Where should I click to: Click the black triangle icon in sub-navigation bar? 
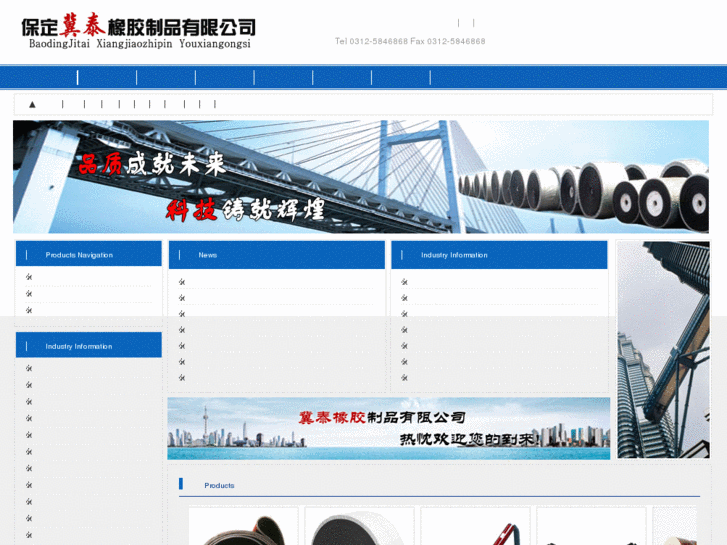32,104
